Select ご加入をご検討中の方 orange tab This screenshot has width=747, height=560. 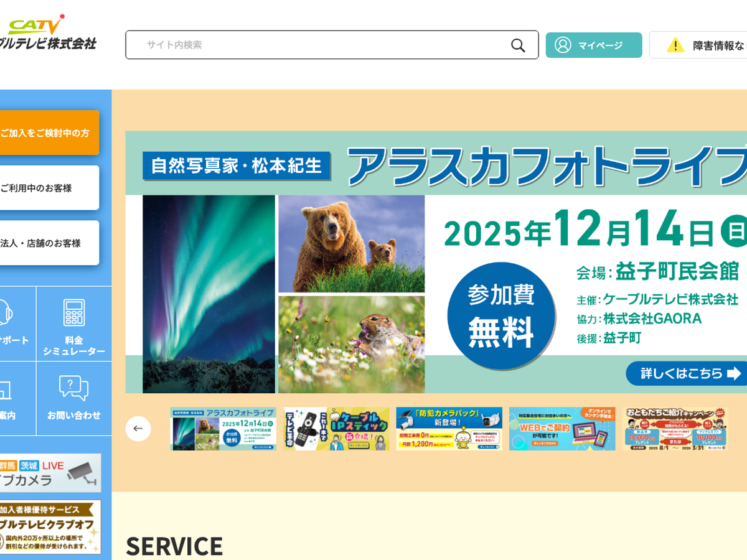(49, 133)
